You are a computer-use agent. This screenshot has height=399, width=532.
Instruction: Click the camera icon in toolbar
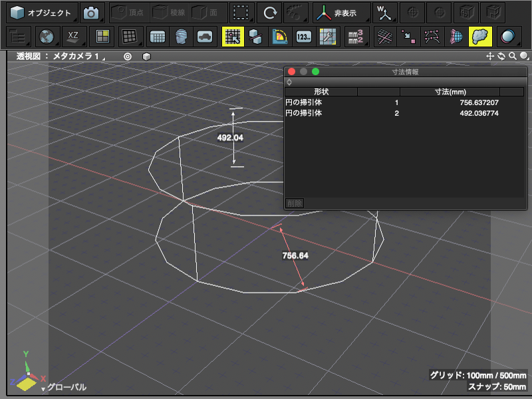91,13
